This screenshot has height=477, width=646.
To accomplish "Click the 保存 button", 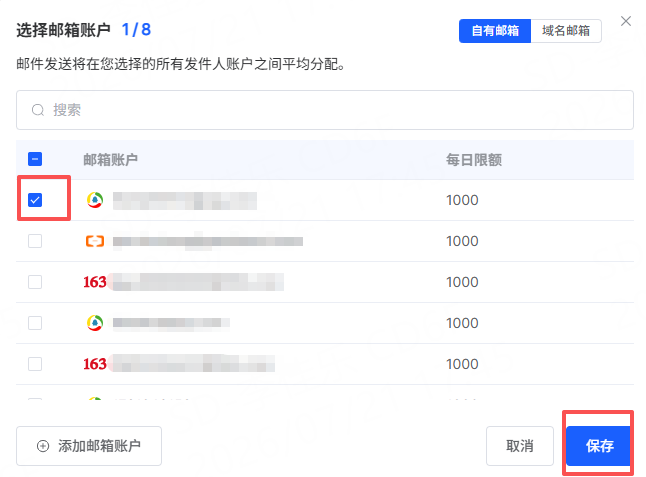I will point(599,446).
